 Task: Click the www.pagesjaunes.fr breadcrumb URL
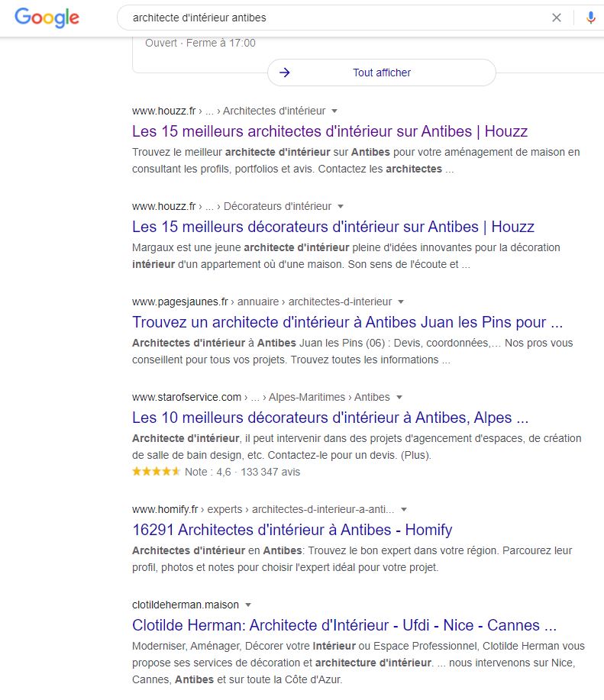point(180,302)
